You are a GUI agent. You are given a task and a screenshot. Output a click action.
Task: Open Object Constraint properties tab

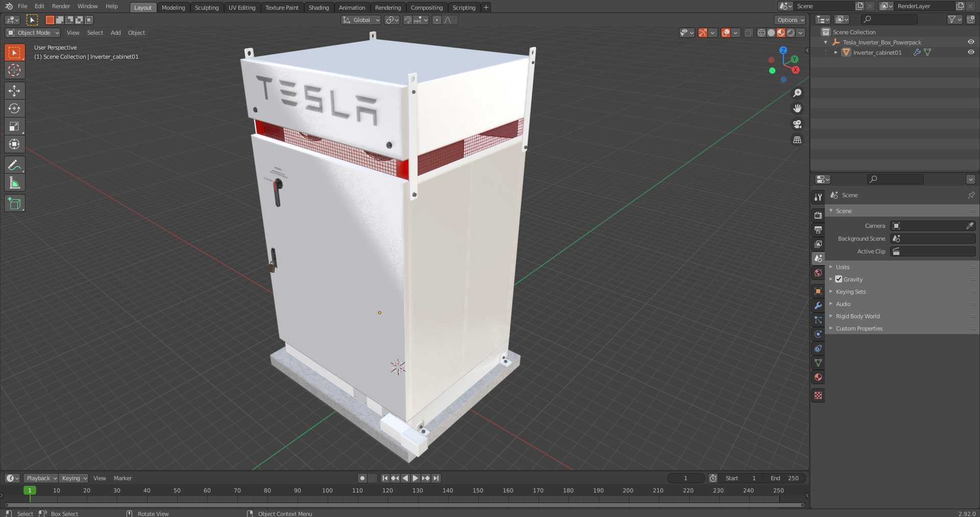[x=818, y=348]
